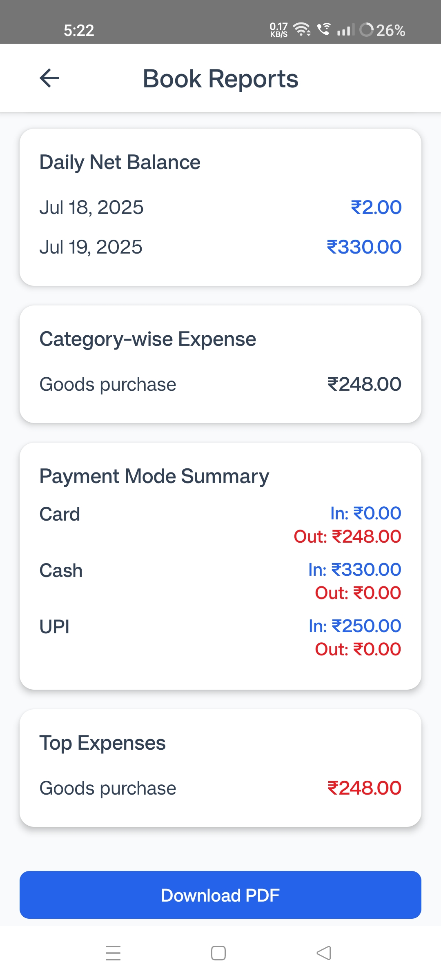Tap the back arrow icon
Viewport: 441px width, 980px height.
(x=49, y=78)
